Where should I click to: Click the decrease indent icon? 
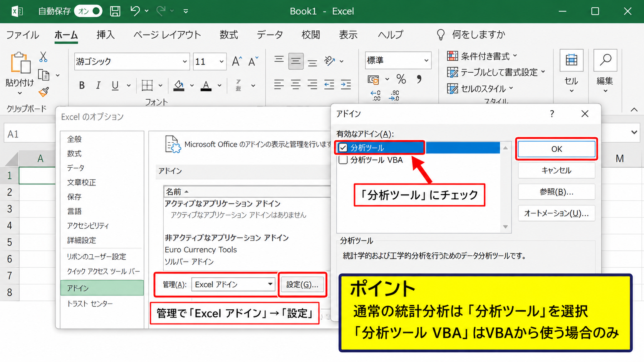tap(329, 84)
